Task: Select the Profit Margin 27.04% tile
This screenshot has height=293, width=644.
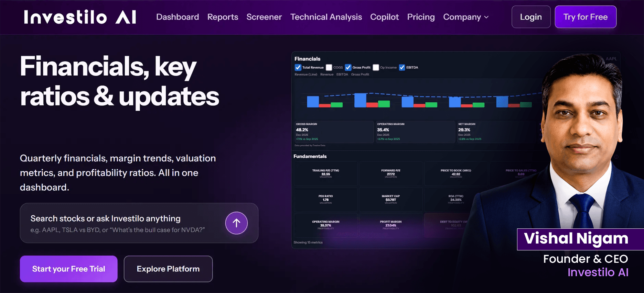Action: pyautogui.click(x=390, y=225)
